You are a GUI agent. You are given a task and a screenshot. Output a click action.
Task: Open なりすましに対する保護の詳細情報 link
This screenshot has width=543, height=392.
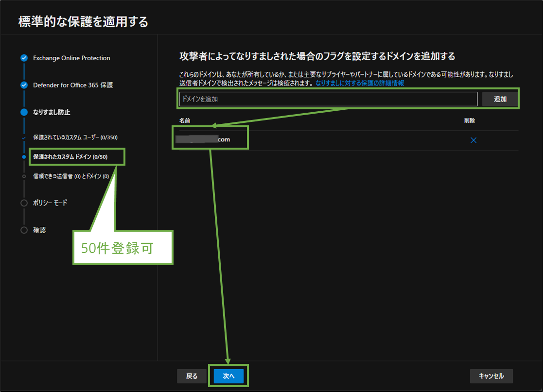click(x=360, y=83)
